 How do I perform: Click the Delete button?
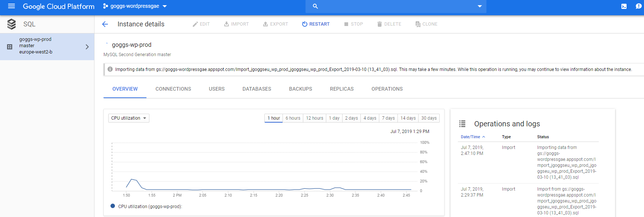pos(389,24)
